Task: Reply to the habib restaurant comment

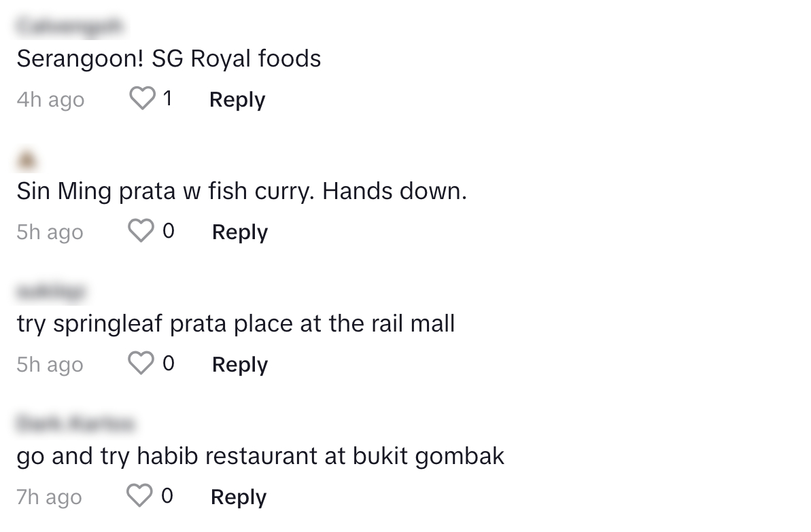Action: [x=239, y=497]
